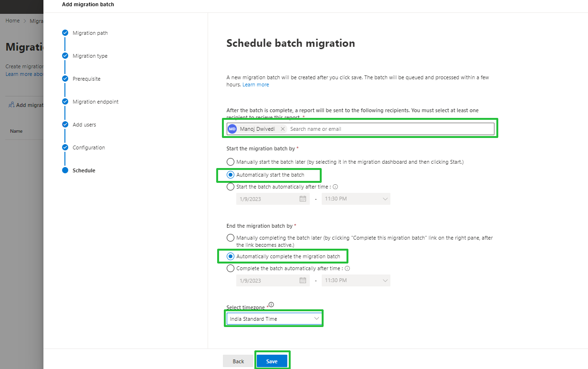Choose Complete the batch automatically after time
The image size is (588, 369).
(231, 269)
